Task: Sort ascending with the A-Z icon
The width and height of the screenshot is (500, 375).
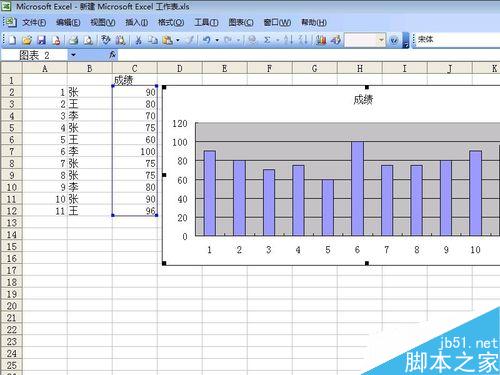Action: 288,40
